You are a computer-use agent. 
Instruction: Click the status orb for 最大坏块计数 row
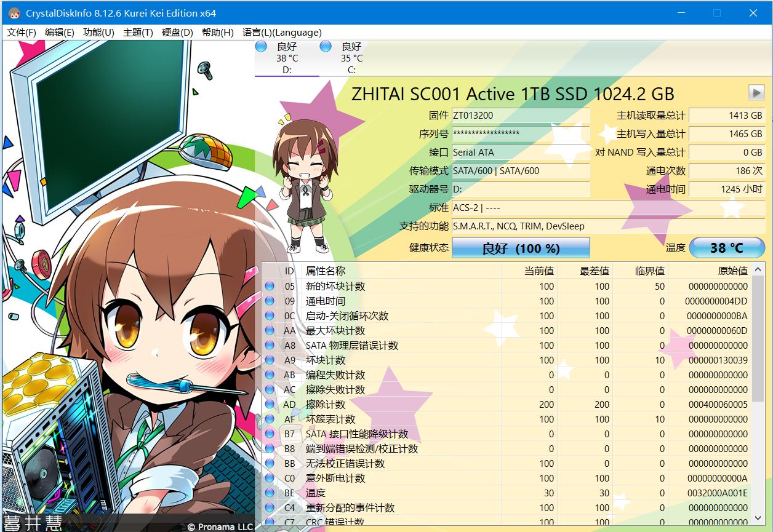pyautogui.click(x=270, y=330)
